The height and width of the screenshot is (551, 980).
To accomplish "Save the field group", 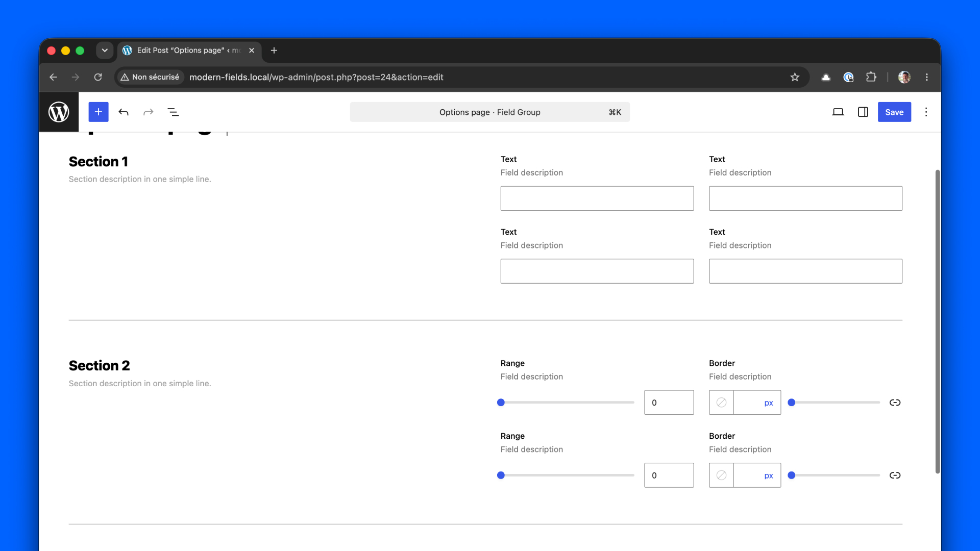I will coord(894,112).
